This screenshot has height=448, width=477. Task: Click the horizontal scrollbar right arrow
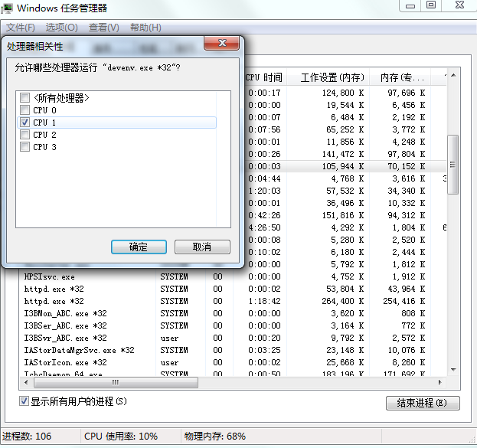tap(440, 381)
